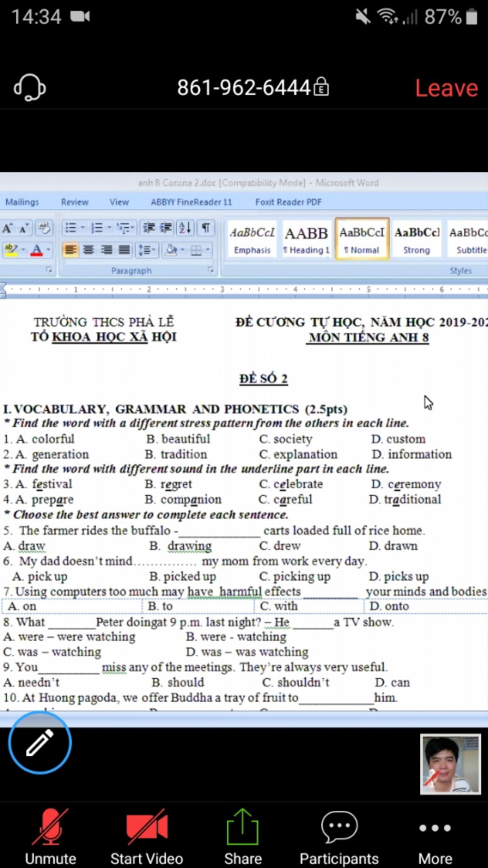The height and width of the screenshot is (868, 488).
Task: Click the Shading paint bucket icon
Action: pyautogui.click(x=172, y=249)
